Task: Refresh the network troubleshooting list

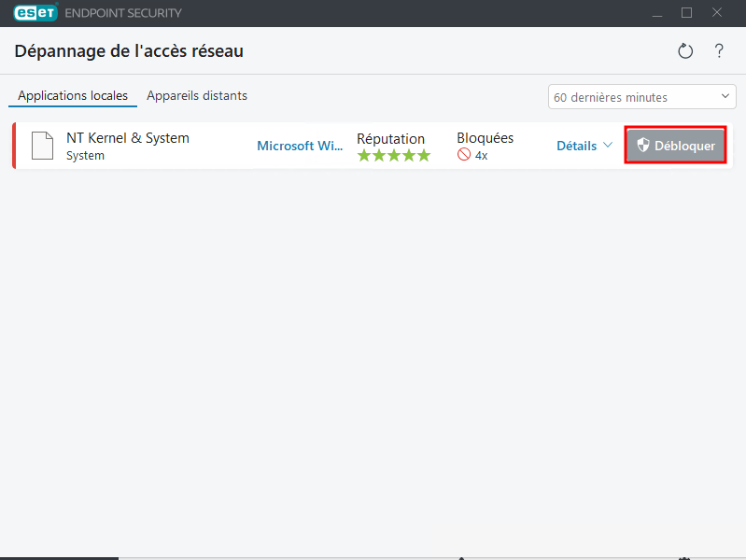Action: point(685,51)
